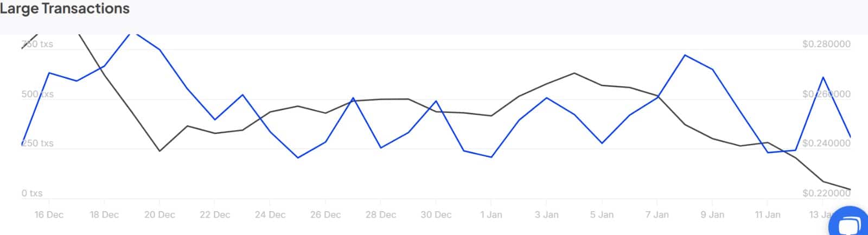This screenshot has width=868, height=235.
Task: Click the $0.240000 price axis label
Action: [x=826, y=144]
